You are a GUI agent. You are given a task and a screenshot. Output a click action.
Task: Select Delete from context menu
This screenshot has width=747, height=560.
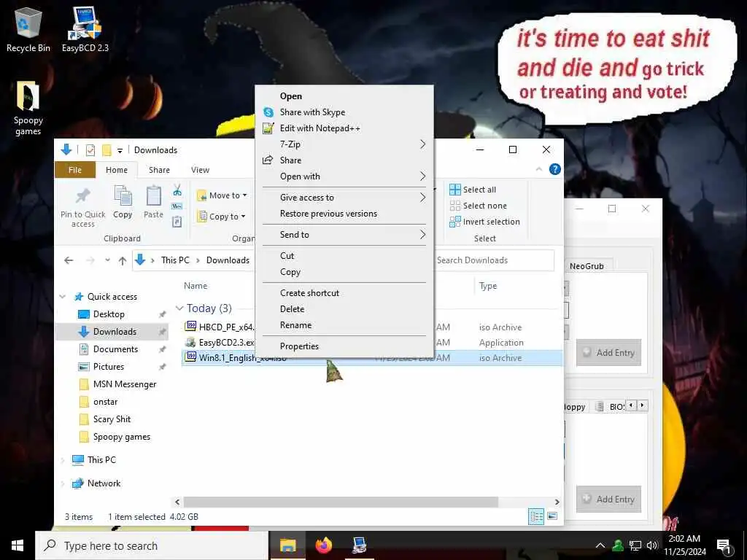pos(344,309)
